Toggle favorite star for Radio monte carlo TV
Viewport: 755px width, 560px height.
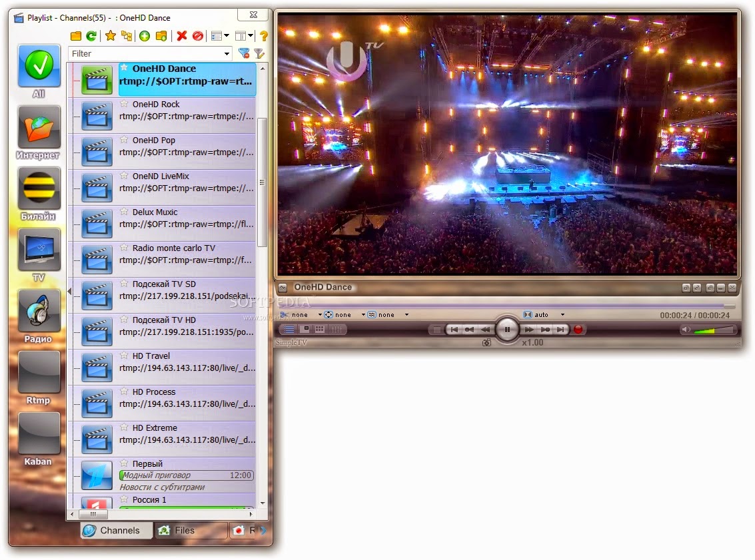[x=124, y=247]
